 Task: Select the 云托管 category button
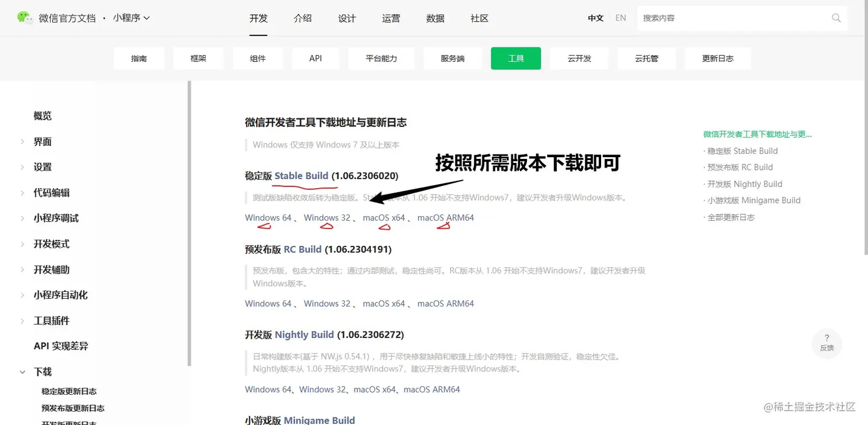coord(646,59)
